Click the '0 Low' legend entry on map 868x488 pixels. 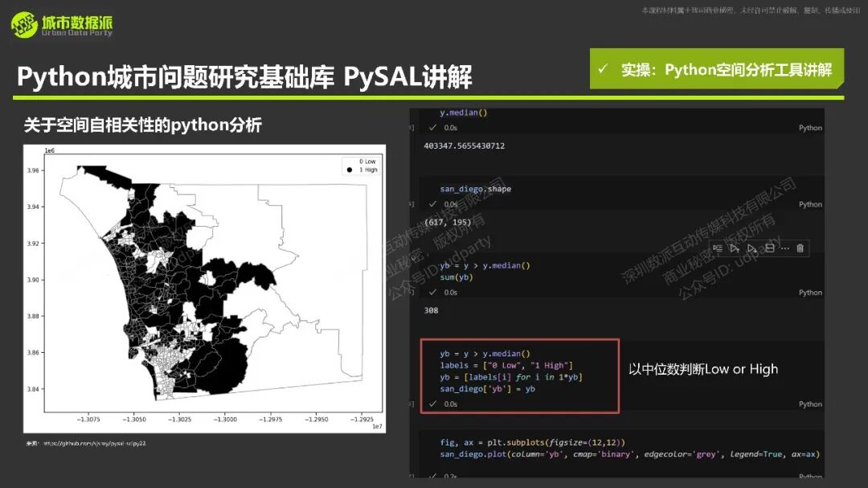(367, 162)
